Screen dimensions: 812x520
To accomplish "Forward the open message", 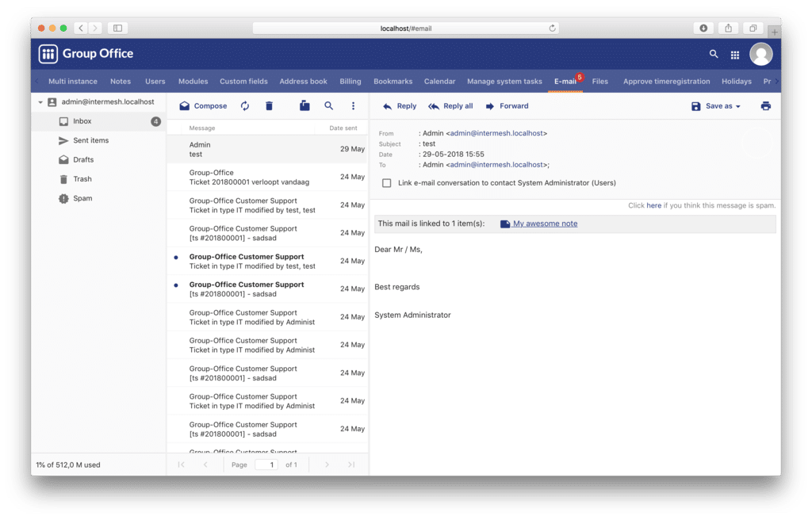I will [507, 106].
